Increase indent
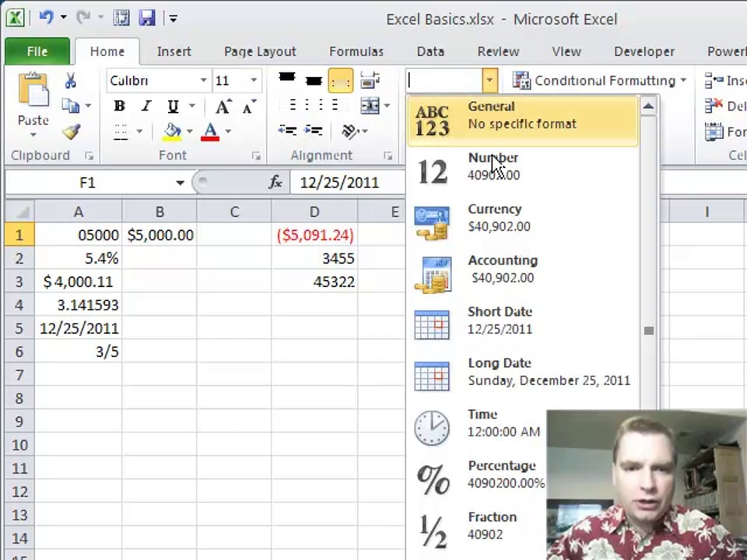Image resolution: width=747 pixels, height=560 pixels. pos(314,130)
